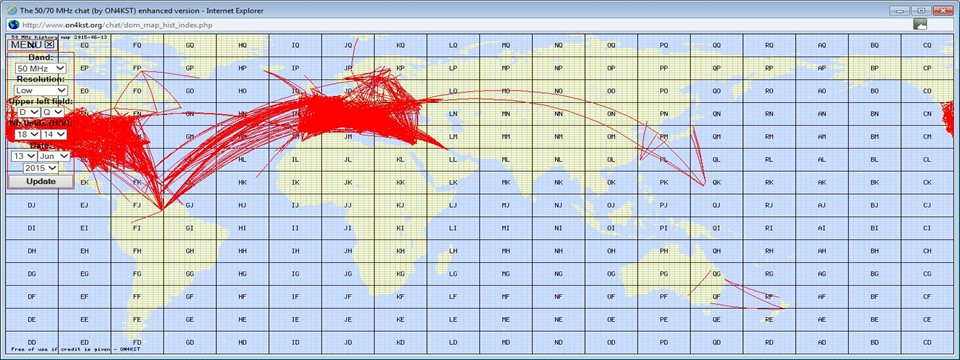This screenshot has width=960, height=360.
Task: Click the globe site icon in address bar
Action: (13, 24)
